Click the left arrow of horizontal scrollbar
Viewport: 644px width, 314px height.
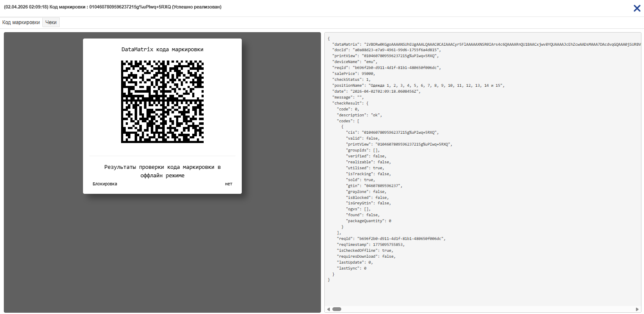328,309
